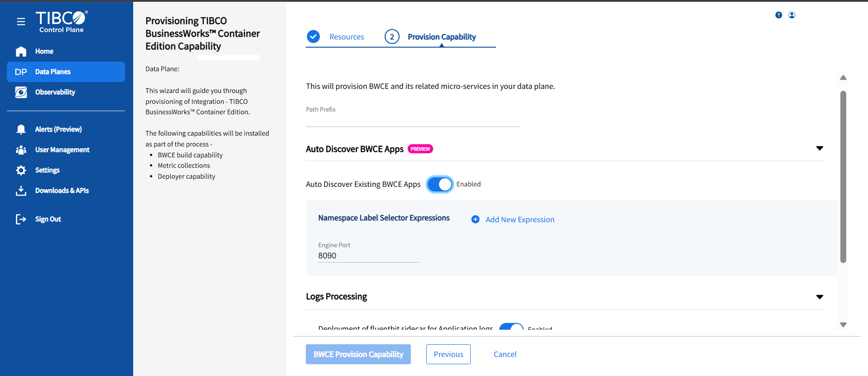Click the Sign Out icon
Screen dimensions: 868x376
point(21,220)
